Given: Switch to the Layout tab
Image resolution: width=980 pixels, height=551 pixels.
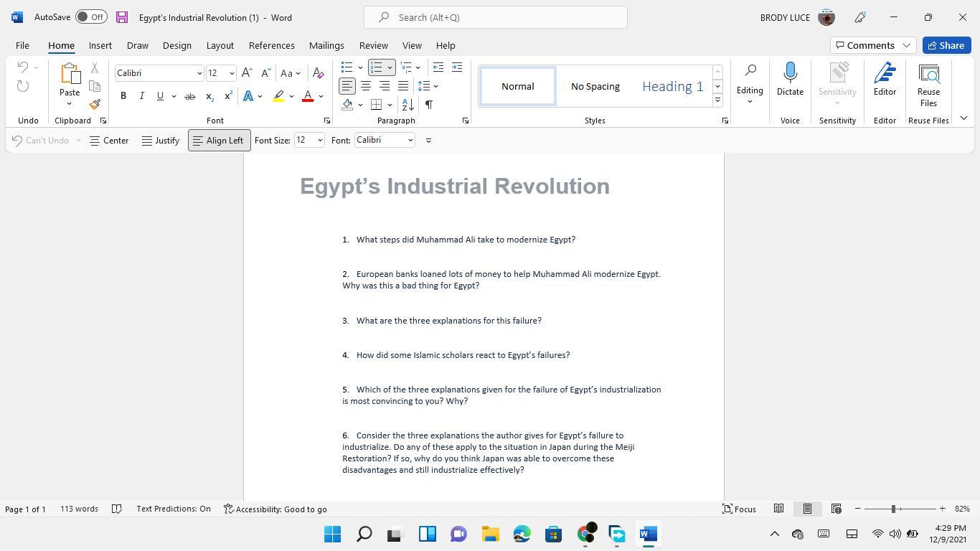Looking at the screenshot, I should point(220,45).
